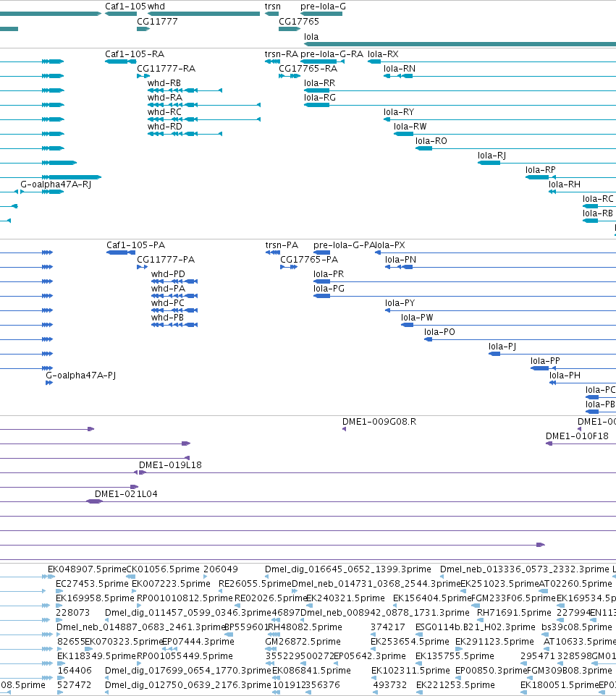Select the CG11777-RA transcript label
The height and width of the screenshot is (696, 616).
click(166, 68)
